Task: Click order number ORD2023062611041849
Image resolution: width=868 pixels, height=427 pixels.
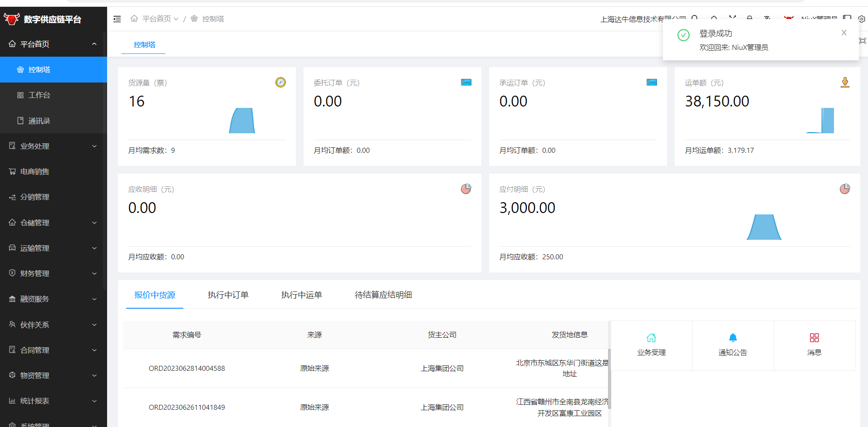Action: click(187, 408)
